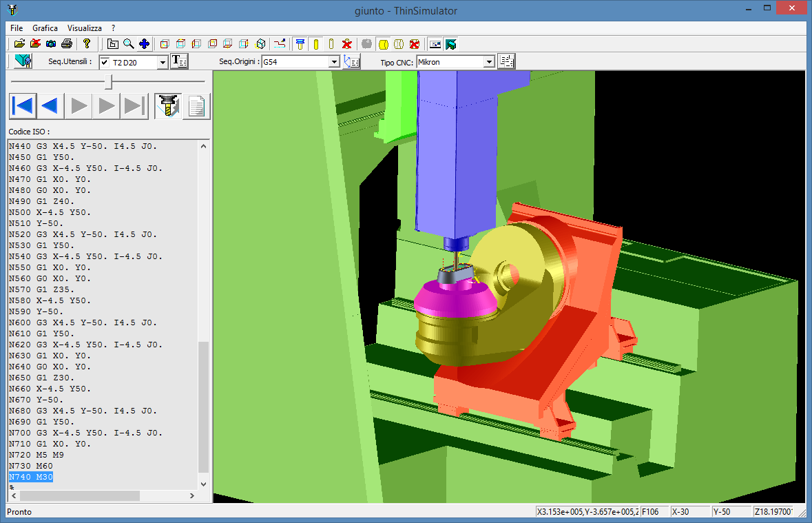Viewport: 812px width, 523px height.
Task: Click the Codice ISO label
Action: click(x=29, y=132)
